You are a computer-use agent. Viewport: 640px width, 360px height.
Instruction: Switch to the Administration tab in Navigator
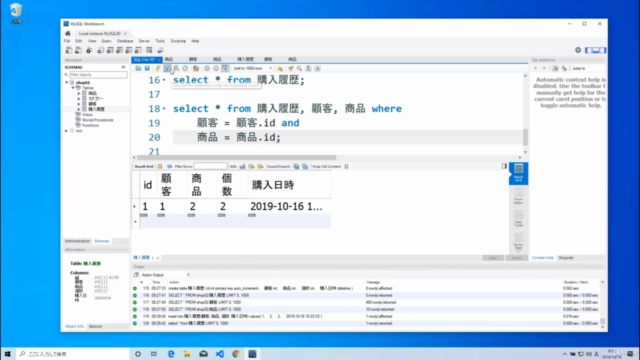pos(77,241)
